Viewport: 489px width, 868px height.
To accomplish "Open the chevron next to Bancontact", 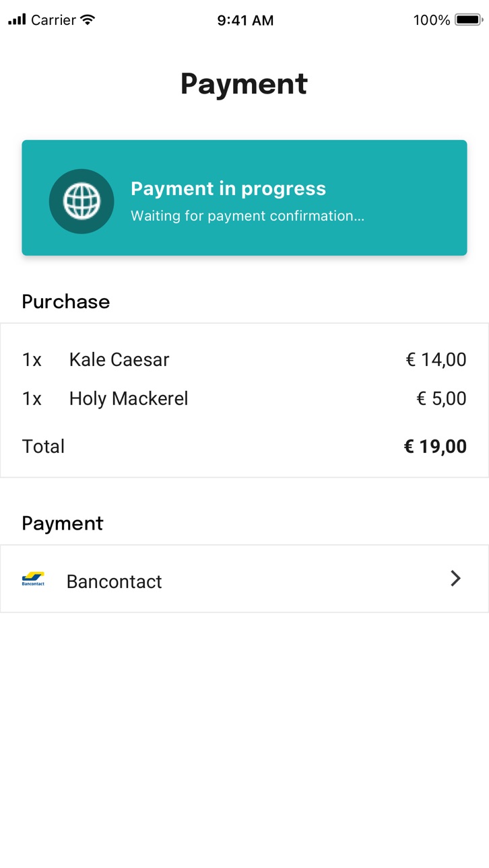I will pyautogui.click(x=456, y=579).
